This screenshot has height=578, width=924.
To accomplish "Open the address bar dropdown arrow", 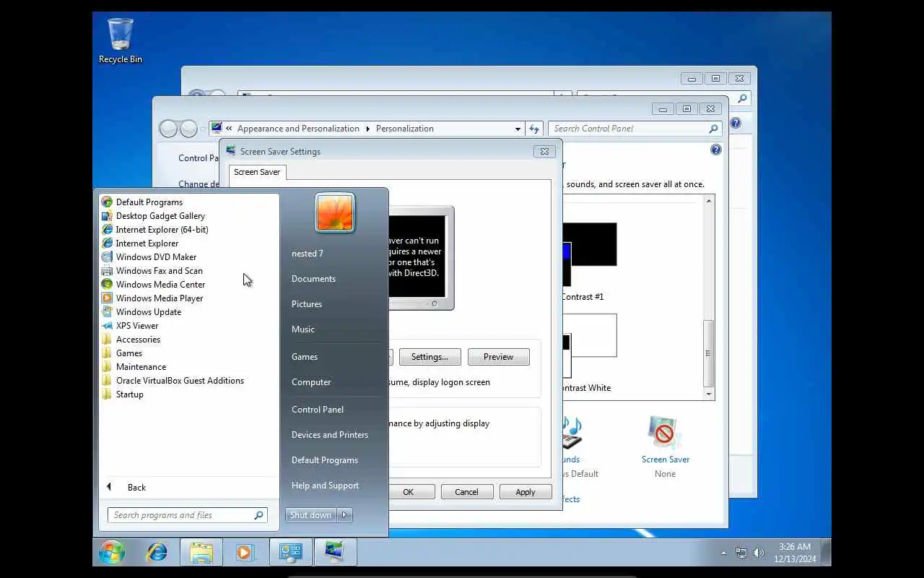I will coord(518,129).
